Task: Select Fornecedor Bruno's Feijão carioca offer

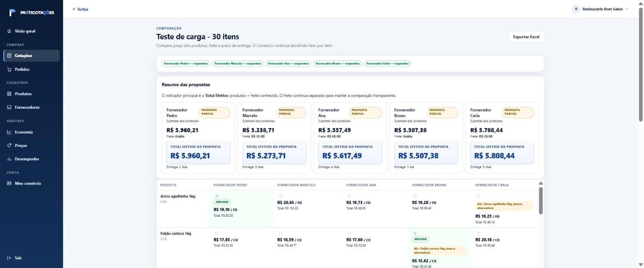Action: point(415,234)
